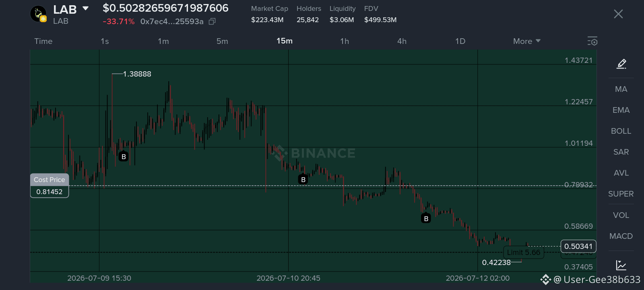Switch chart to 4h interval
The height and width of the screenshot is (290, 644).
coord(402,41)
